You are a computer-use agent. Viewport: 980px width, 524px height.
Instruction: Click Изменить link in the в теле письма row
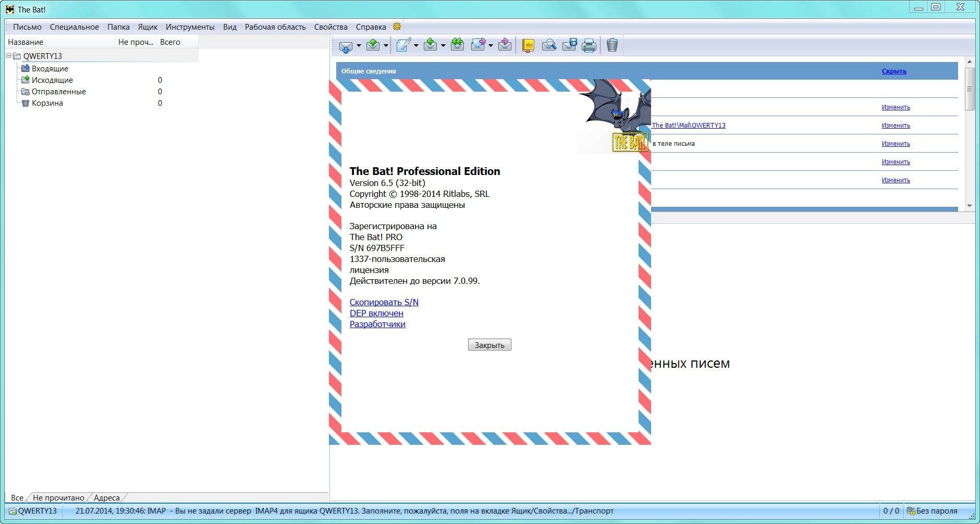896,144
